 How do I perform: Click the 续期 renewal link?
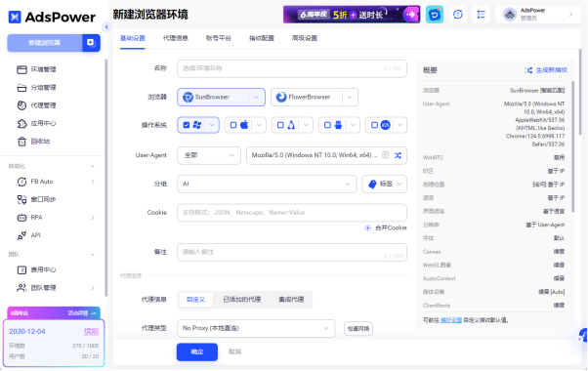91,332
